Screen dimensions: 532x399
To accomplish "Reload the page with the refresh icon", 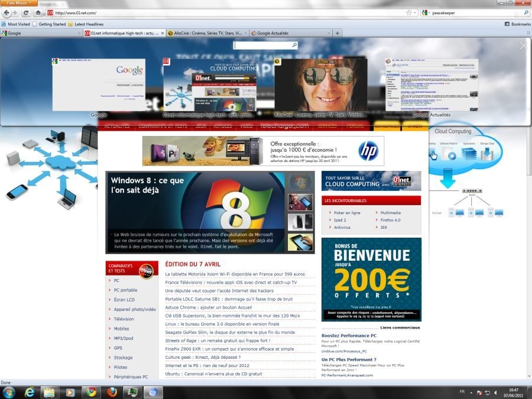I will (x=25, y=12).
